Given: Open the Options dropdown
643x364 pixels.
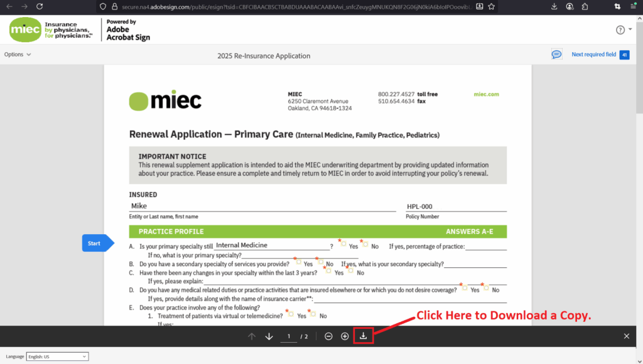Looking at the screenshot, I should 18,54.
